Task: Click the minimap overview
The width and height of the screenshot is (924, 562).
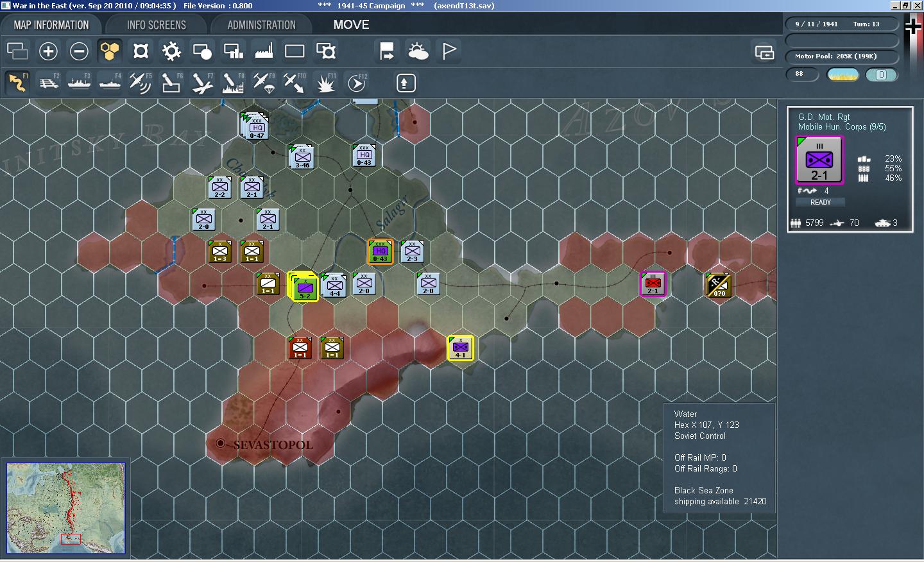Action: click(x=65, y=507)
